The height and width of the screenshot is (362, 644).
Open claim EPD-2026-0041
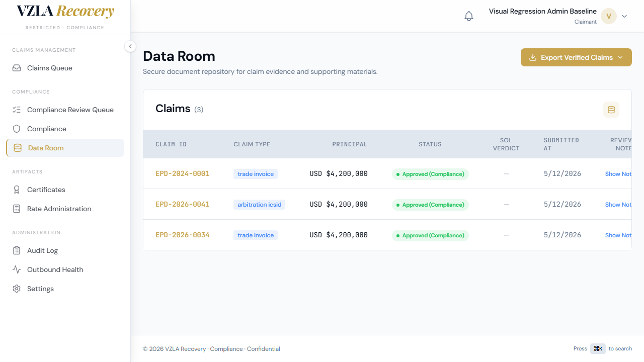click(x=182, y=204)
